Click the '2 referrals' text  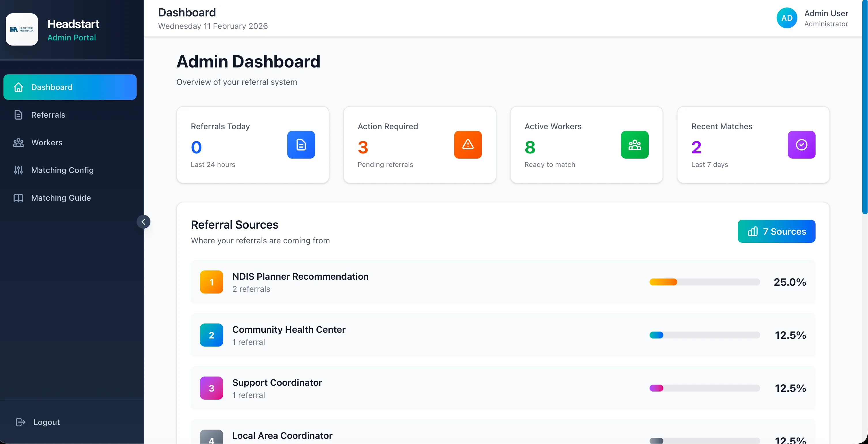click(x=251, y=289)
